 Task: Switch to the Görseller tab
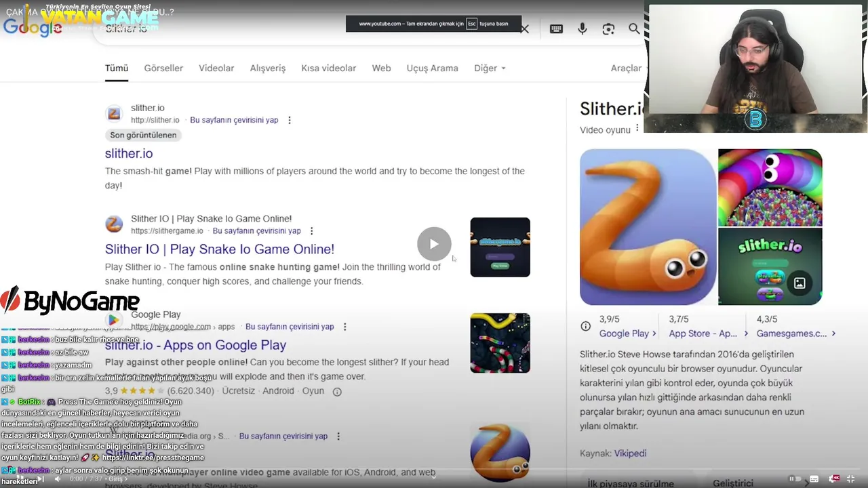point(163,68)
